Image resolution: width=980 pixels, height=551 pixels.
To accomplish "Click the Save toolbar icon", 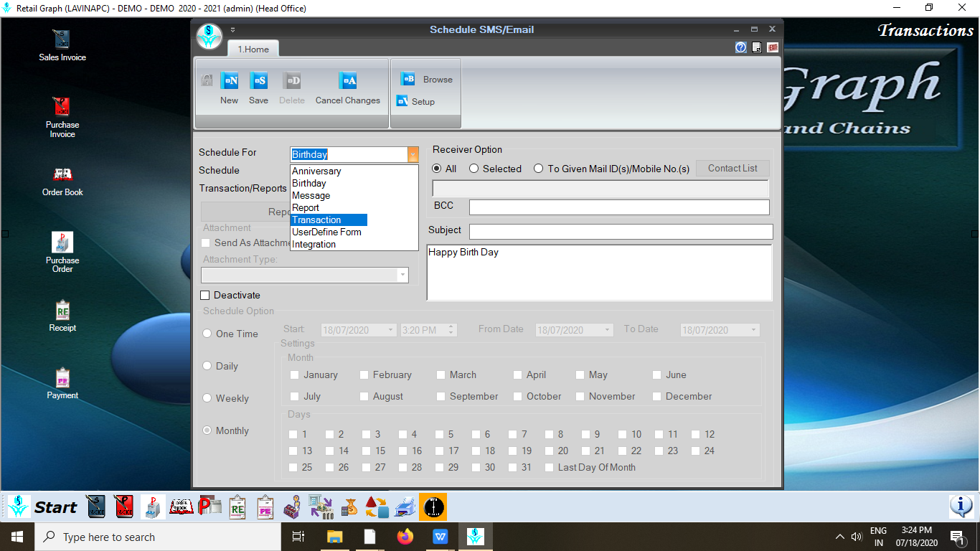I will [x=258, y=80].
